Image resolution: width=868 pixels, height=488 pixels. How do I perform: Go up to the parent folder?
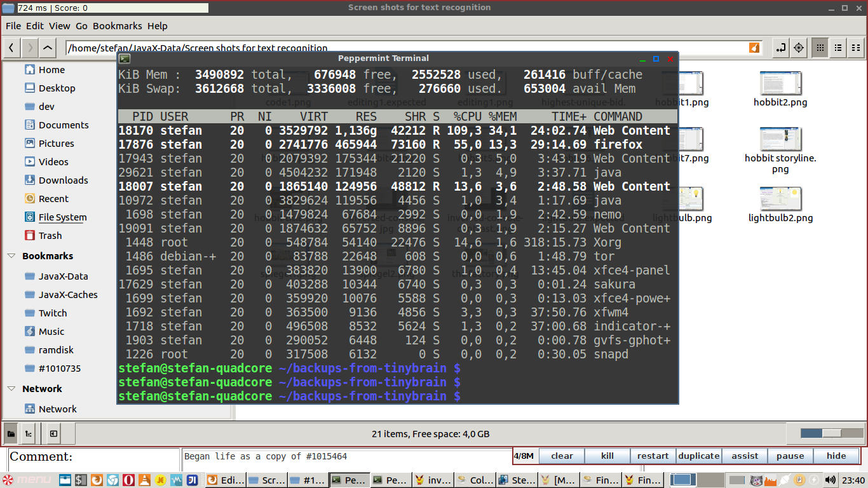pos(48,48)
